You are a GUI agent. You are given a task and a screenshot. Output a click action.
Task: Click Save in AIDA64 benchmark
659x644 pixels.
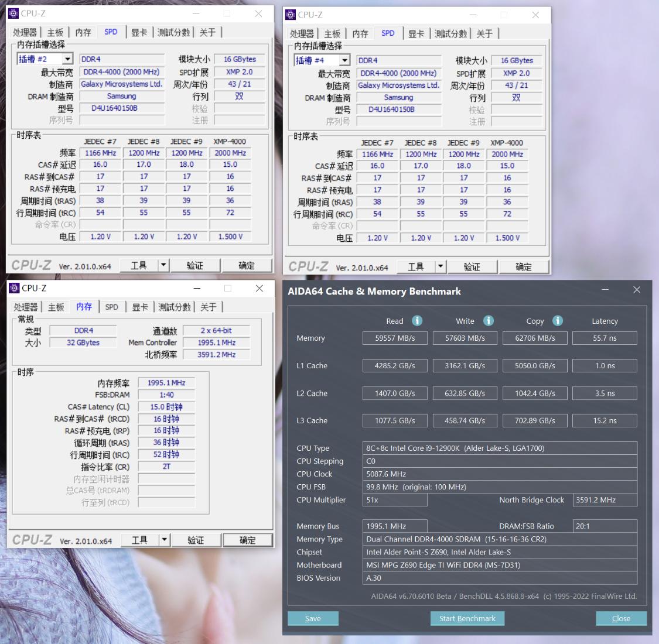click(313, 618)
